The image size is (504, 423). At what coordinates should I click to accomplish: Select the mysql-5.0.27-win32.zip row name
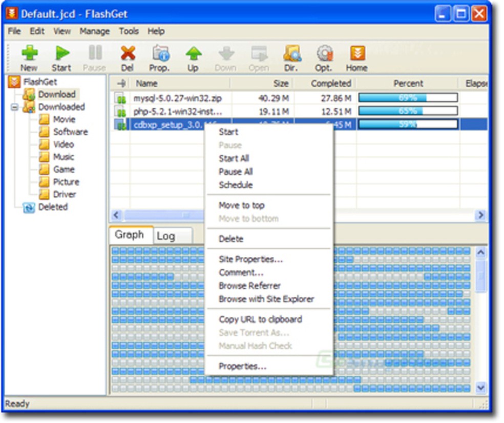[x=177, y=98]
